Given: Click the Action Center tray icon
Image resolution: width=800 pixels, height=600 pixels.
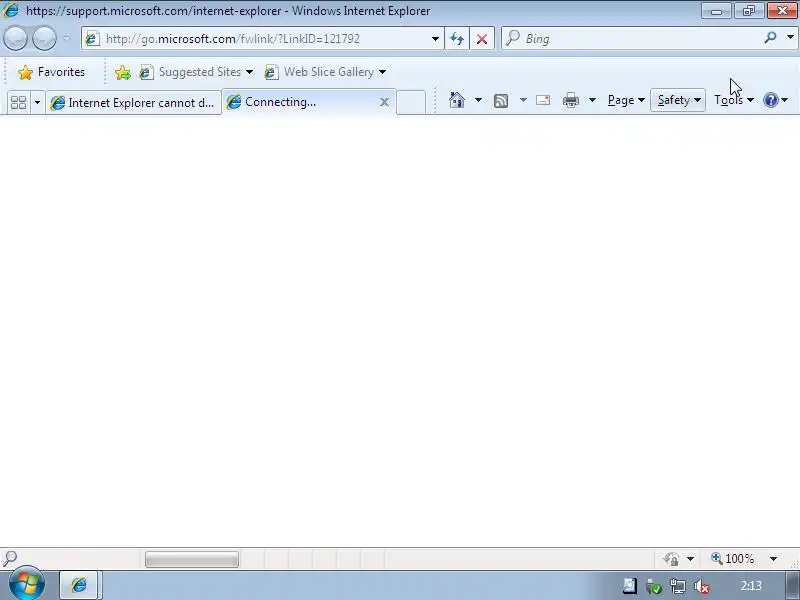Looking at the screenshot, I should [630, 586].
